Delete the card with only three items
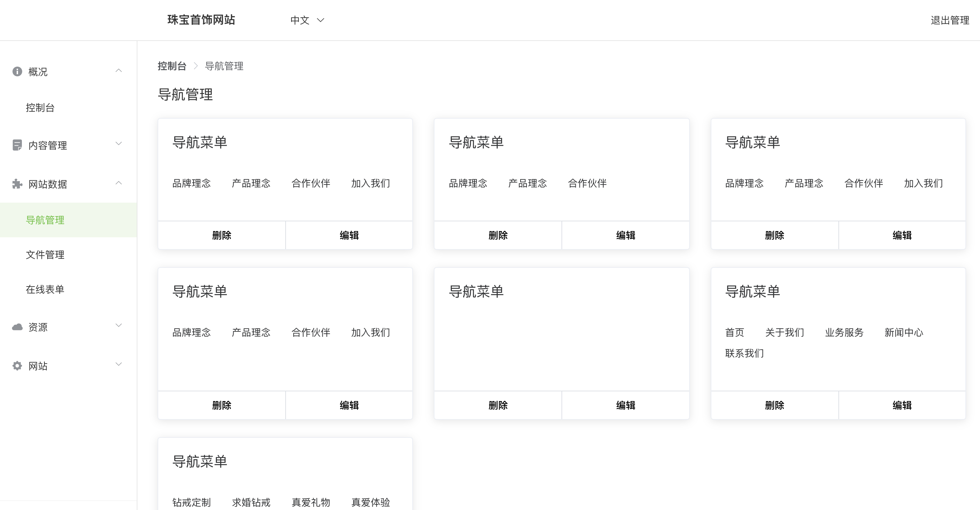The image size is (980, 510). click(498, 236)
